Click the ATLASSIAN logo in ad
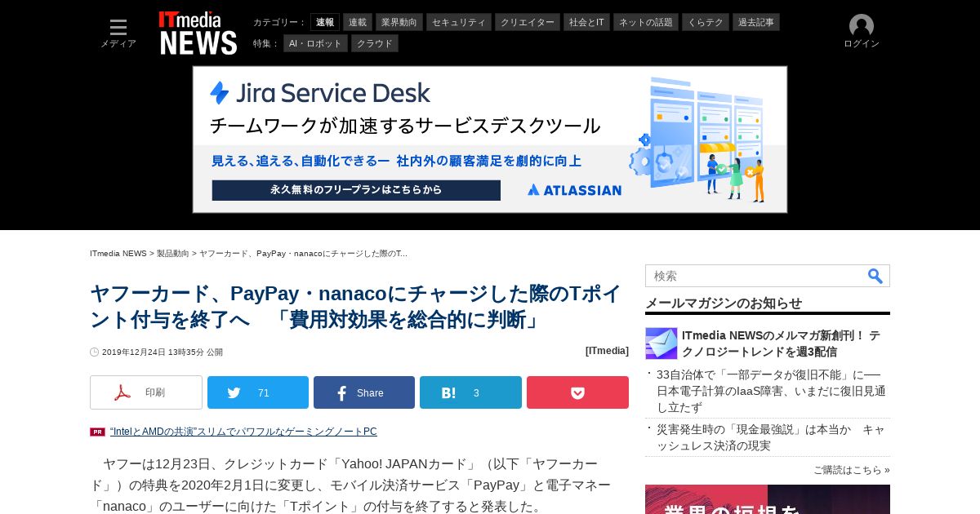Image resolution: width=980 pixels, height=514 pixels. coord(575,190)
